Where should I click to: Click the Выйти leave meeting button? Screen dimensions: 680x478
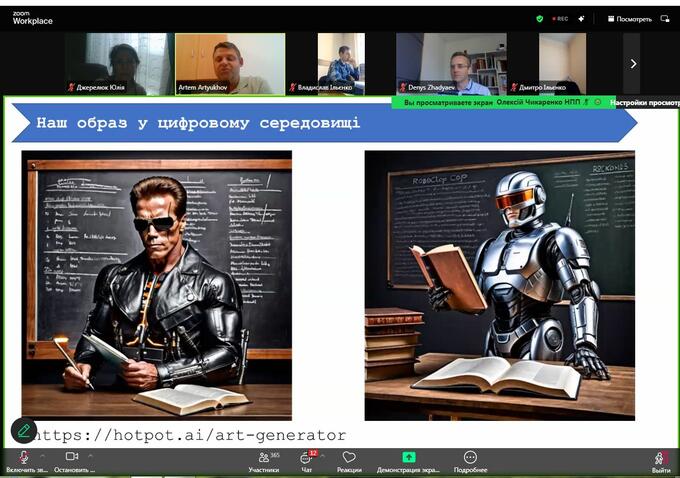pos(661,461)
